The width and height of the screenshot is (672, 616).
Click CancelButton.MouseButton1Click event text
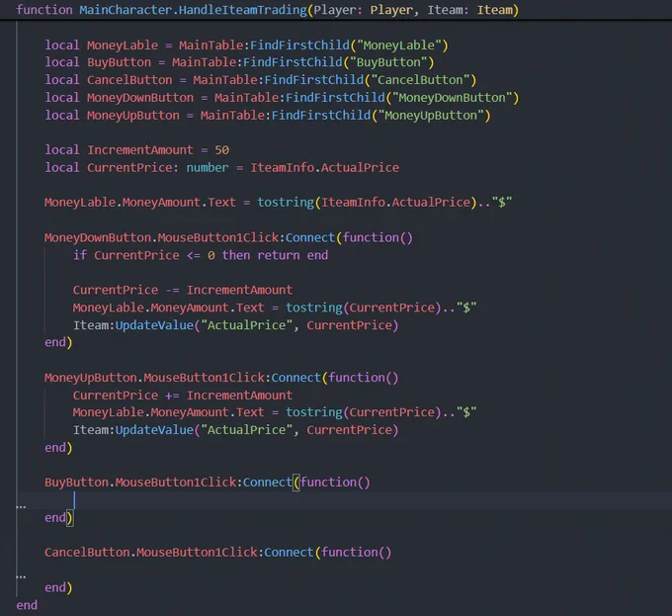coord(151,552)
